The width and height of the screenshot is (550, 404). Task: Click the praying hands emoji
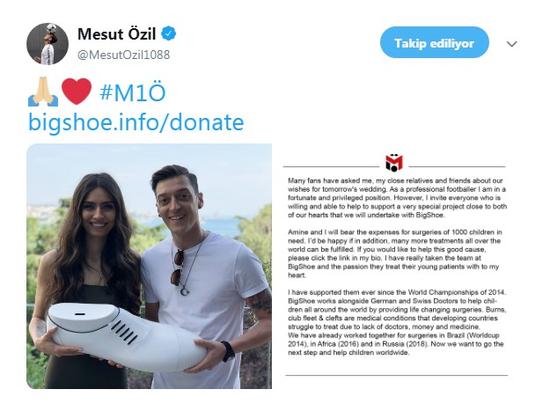pyautogui.click(x=43, y=92)
